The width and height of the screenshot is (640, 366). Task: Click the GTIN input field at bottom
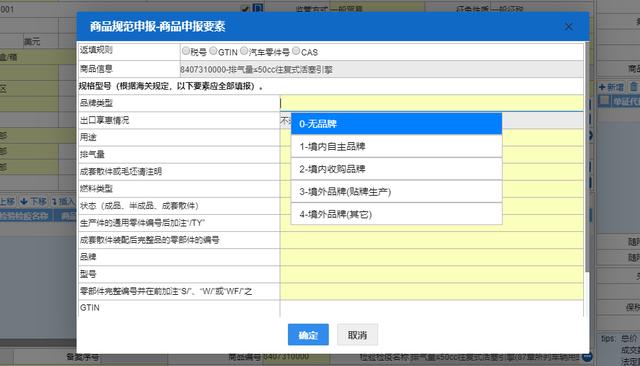(431, 308)
